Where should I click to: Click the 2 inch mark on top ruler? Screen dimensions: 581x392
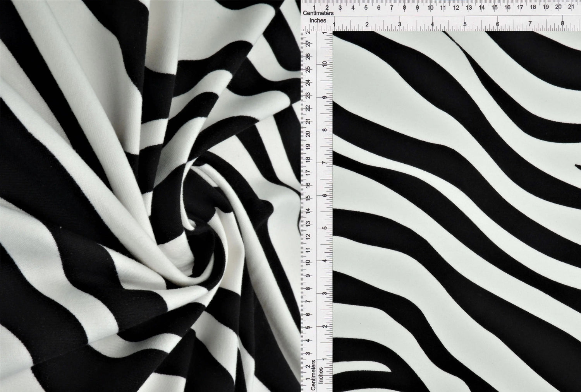coord(367,24)
